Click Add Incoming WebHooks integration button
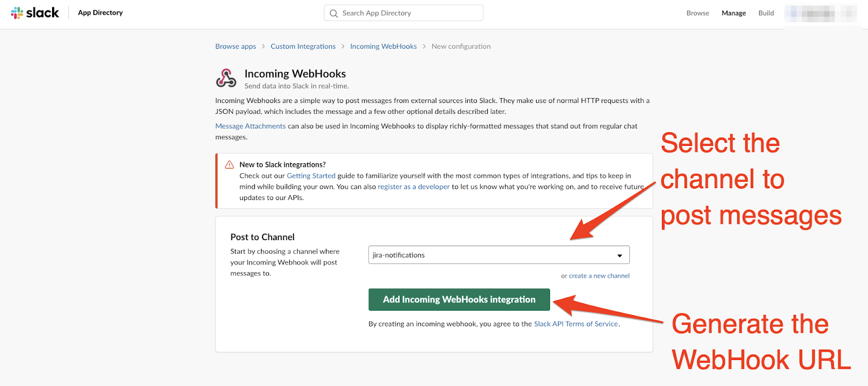 (459, 300)
